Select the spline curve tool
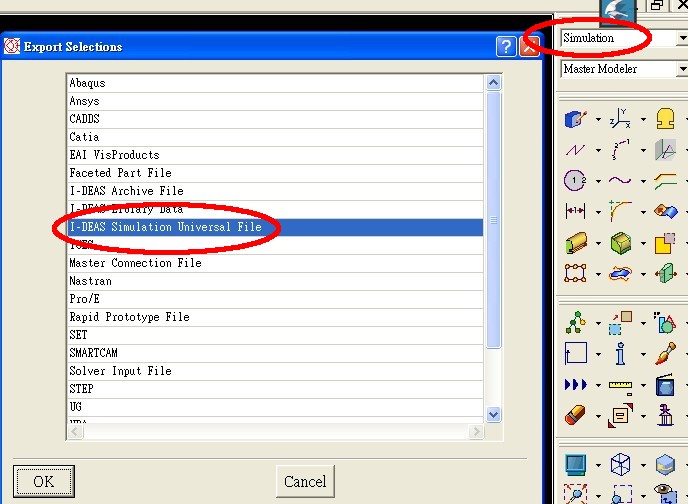The image size is (688, 504). (620, 180)
